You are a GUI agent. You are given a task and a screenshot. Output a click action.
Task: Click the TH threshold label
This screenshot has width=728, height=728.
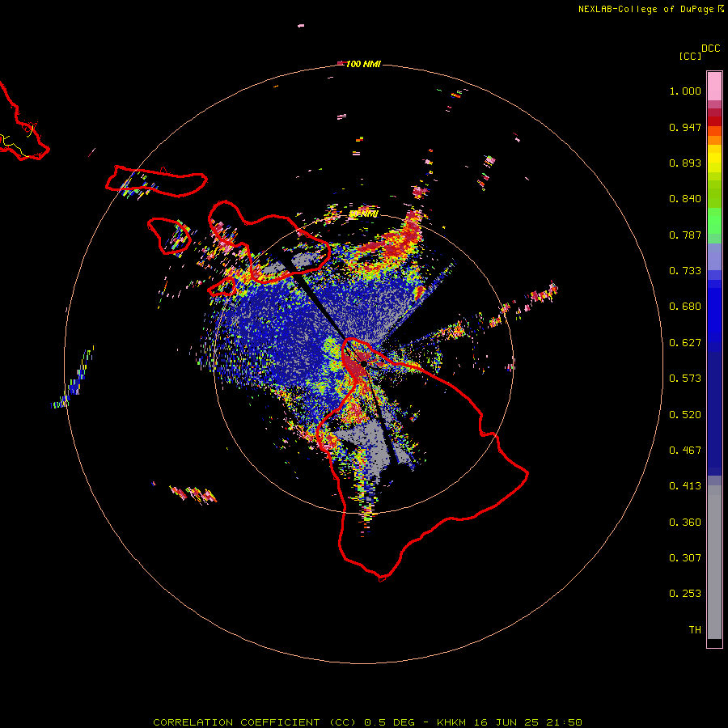coord(695,630)
